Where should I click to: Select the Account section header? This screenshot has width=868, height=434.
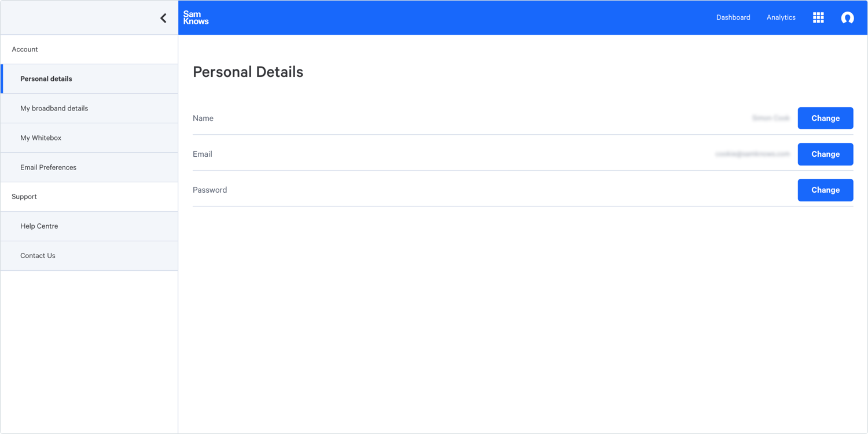pos(25,49)
